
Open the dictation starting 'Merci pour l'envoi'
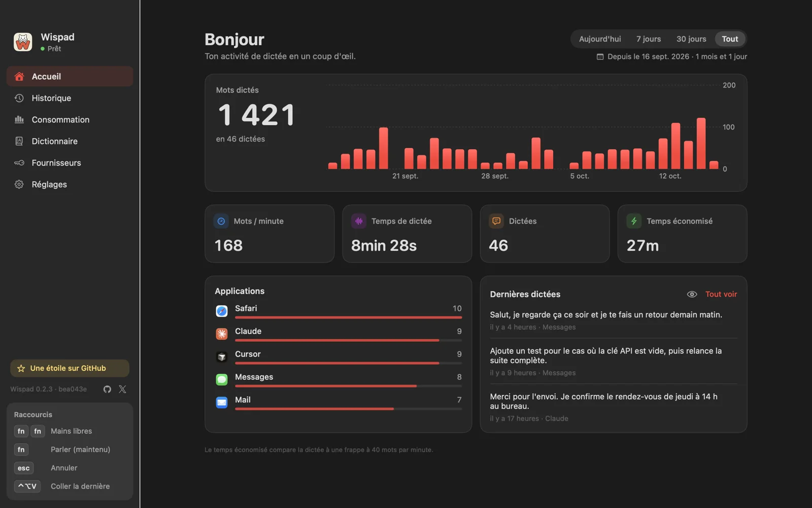coord(614,407)
